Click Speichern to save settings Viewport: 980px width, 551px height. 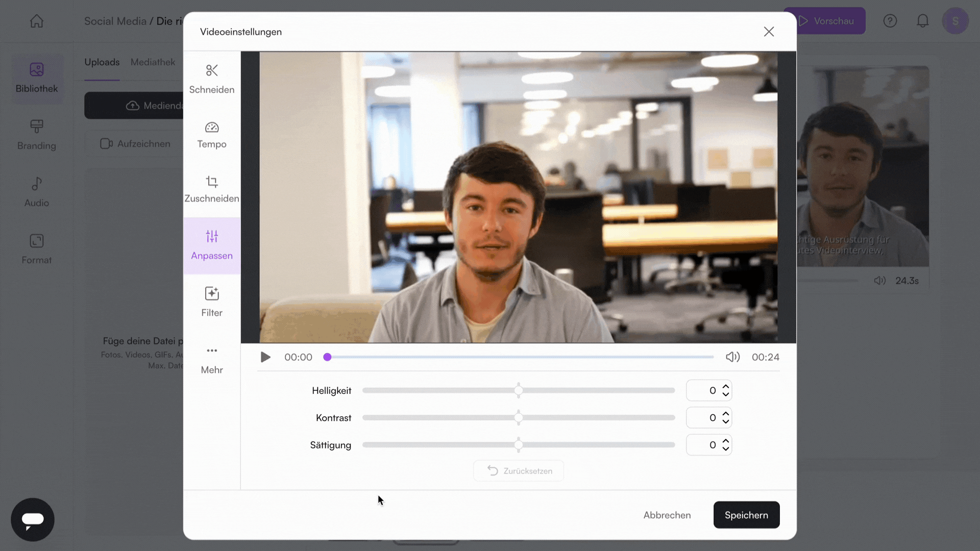(x=746, y=515)
